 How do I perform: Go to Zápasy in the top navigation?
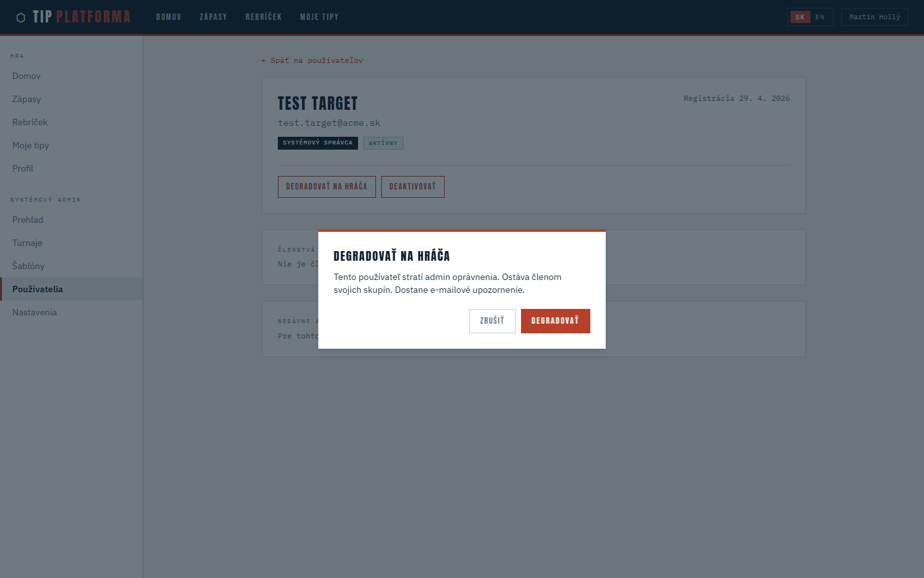pyautogui.click(x=213, y=17)
